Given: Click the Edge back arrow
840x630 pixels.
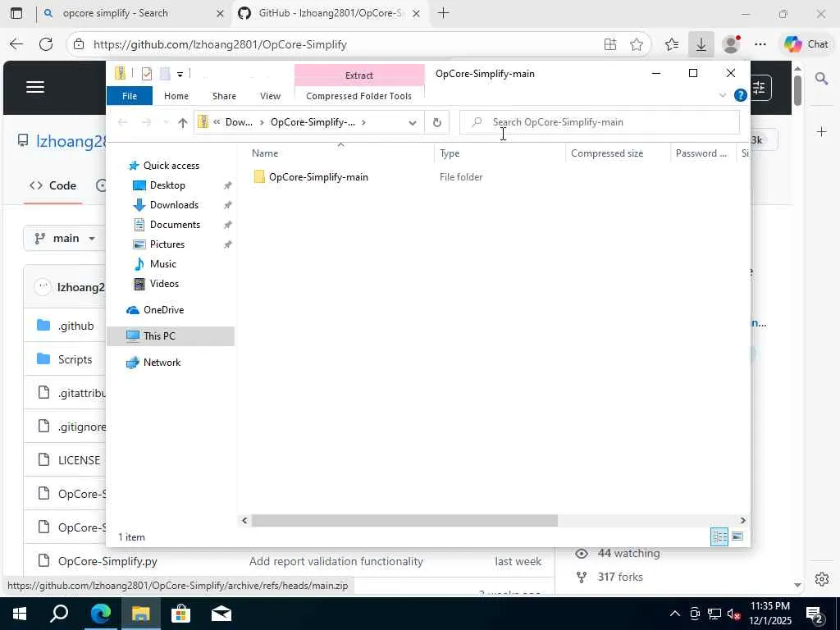Looking at the screenshot, I should (16, 44).
